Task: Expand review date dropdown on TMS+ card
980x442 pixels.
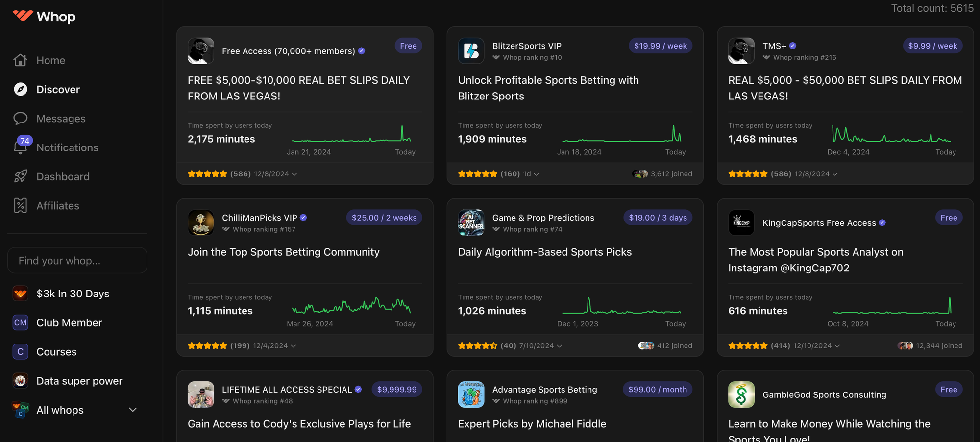Action: tap(835, 174)
